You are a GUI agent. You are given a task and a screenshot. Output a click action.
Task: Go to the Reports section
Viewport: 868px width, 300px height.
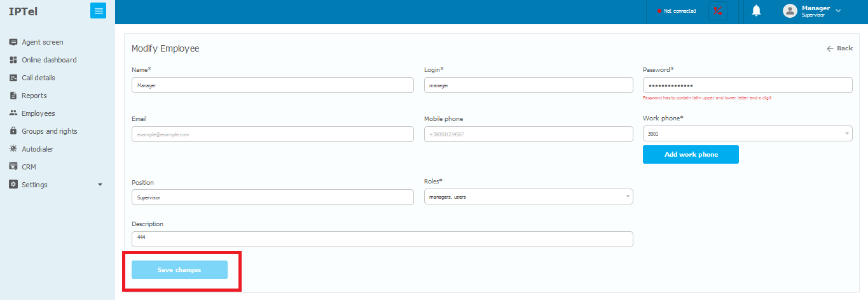click(34, 96)
